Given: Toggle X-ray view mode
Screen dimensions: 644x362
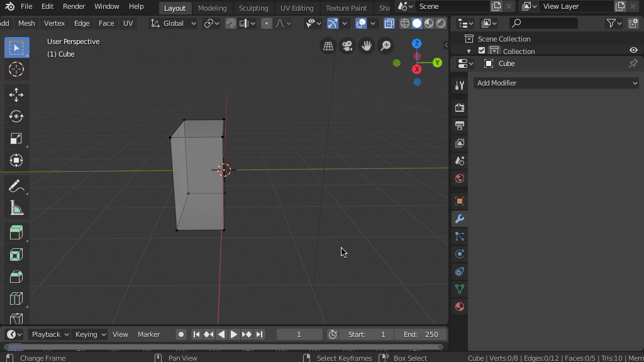Looking at the screenshot, I should tap(389, 23).
